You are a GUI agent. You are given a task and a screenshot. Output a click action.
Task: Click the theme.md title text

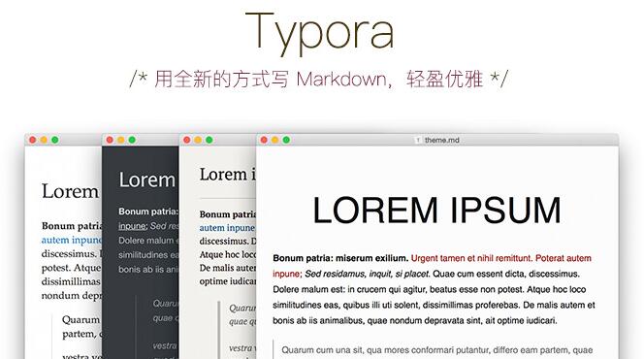[442, 140]
